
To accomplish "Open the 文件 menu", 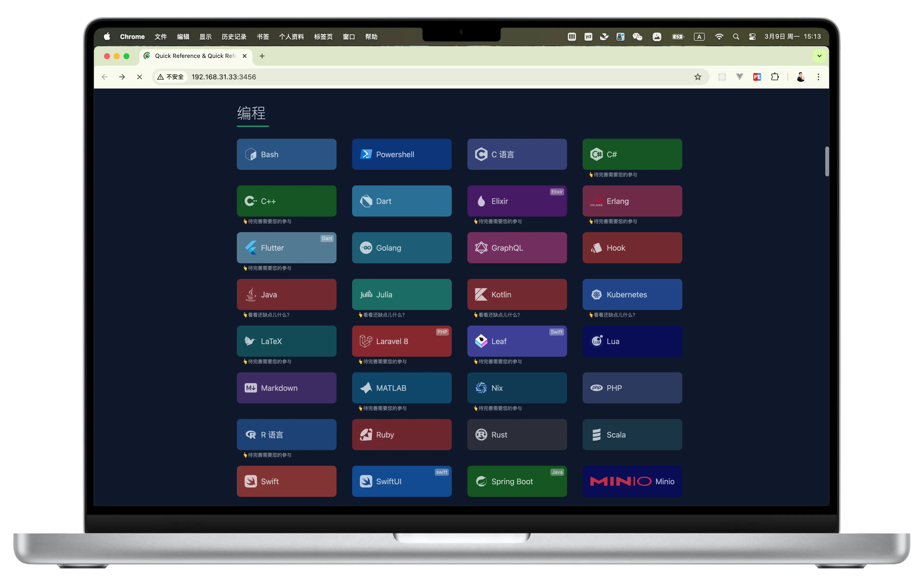I will tap(160, 36).
